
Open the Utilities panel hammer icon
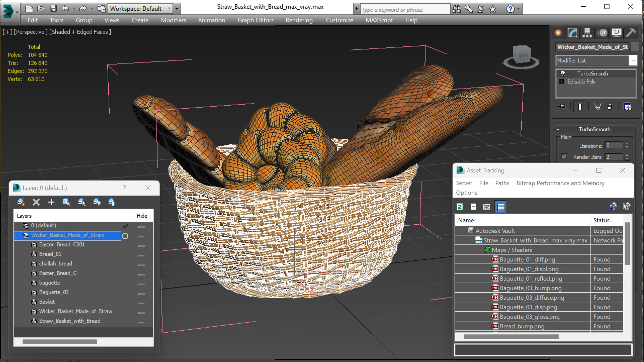click(x=631, y=32)
